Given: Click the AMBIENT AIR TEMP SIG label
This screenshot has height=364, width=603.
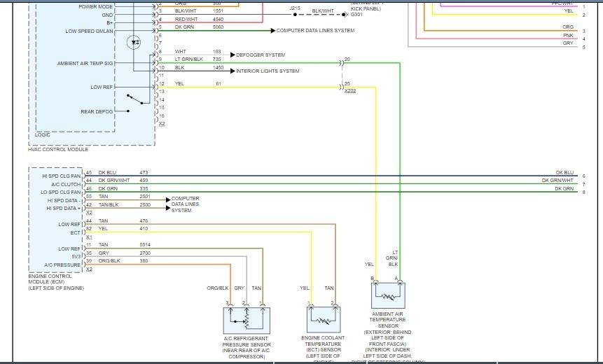Looking at the screenshot, I should point(85,63).
